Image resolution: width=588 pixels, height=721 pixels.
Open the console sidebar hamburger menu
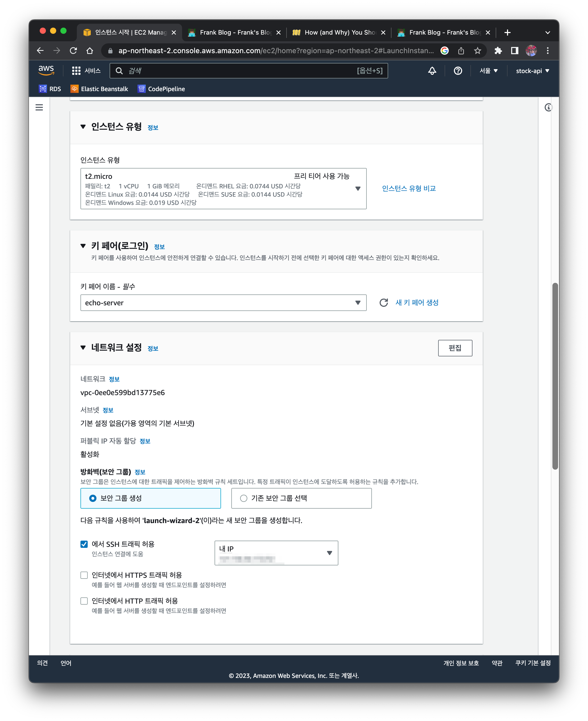pyautogui.click(x=39, y=107)
